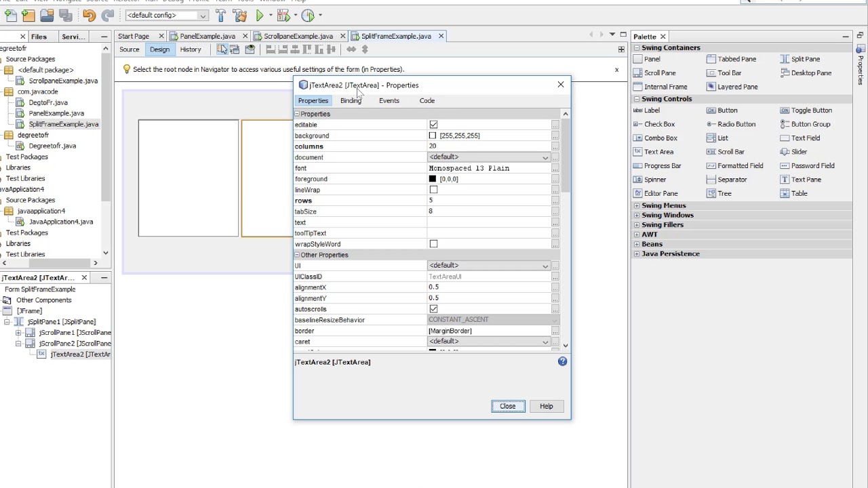Switch to Source view

129,49
